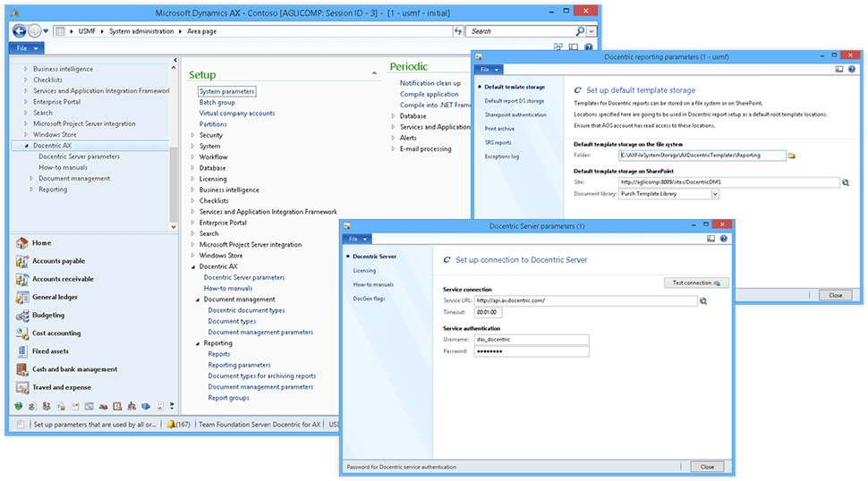Click view layout icon in reporting parameters window

pos(839,69)
